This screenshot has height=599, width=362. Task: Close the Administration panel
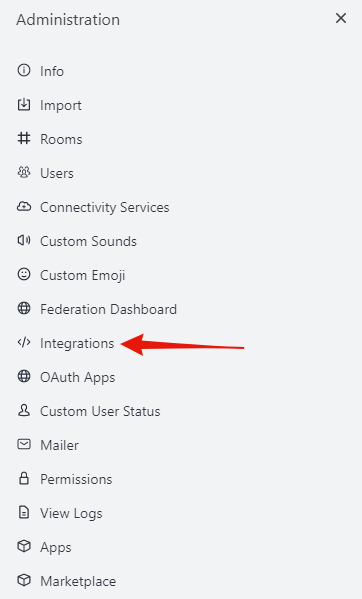(341, 18)
